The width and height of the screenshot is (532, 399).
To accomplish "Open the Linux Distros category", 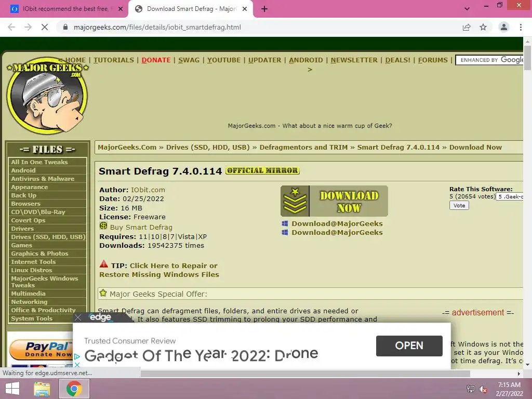I will pos(47,270).
